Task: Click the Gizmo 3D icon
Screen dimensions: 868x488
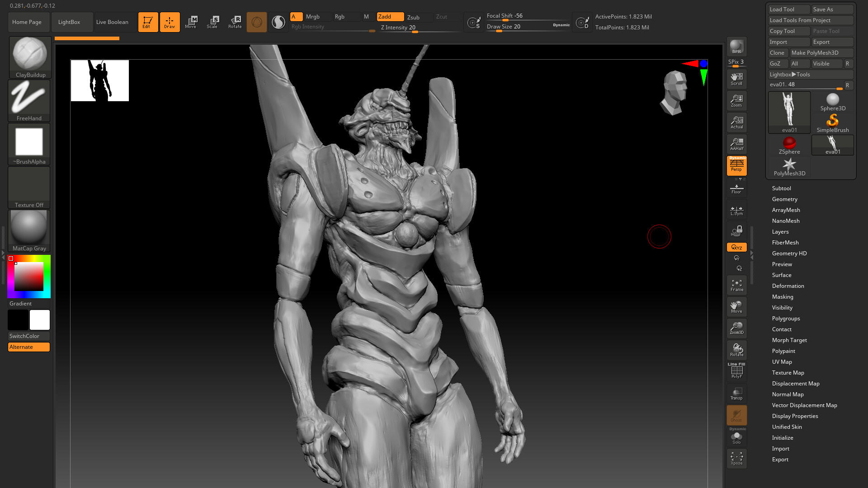Action: click(x=257, y=22)
